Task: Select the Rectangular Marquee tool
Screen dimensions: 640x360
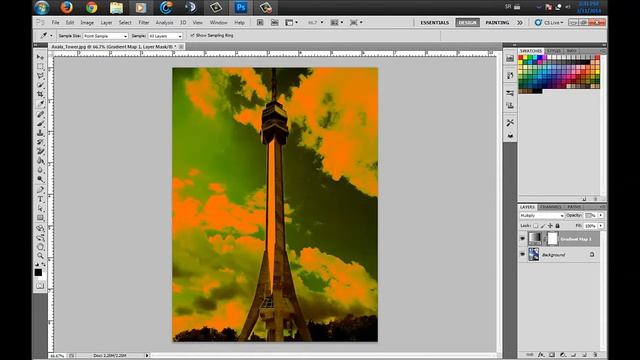Action: tap(40, 66)
